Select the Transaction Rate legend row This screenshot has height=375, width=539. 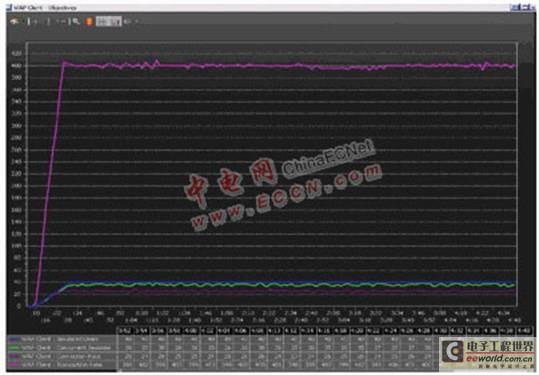62,364
